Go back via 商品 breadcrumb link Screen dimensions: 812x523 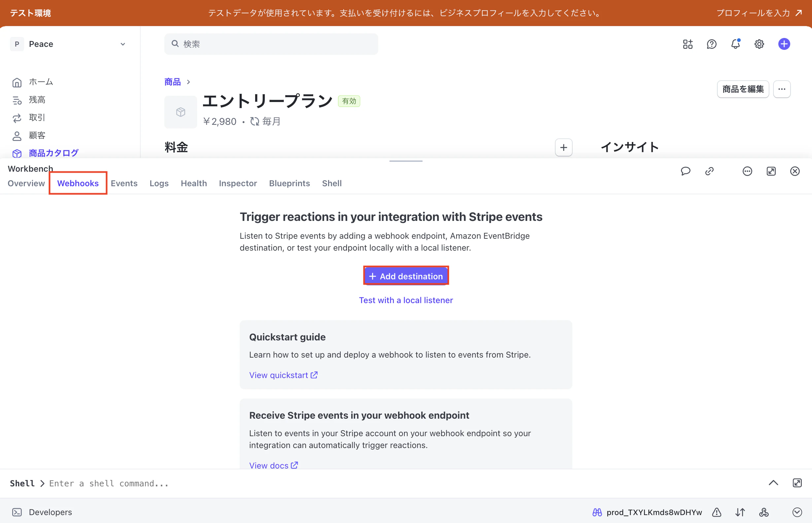[172, 82]
